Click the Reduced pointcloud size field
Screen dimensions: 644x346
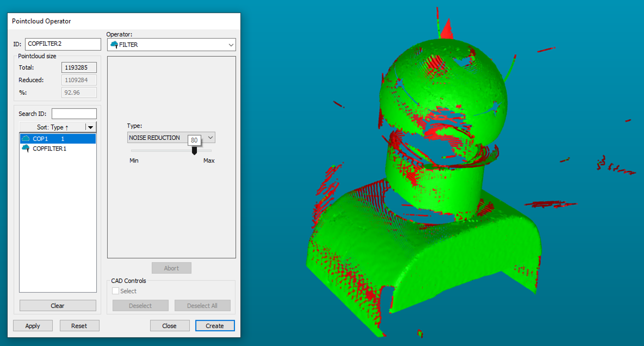pyautogui.click(x=79, y=80)
